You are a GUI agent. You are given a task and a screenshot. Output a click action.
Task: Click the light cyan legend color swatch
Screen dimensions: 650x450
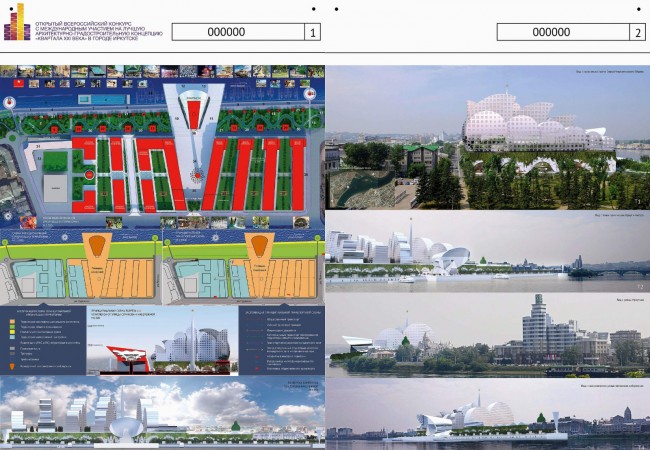(x=13, y=338)
